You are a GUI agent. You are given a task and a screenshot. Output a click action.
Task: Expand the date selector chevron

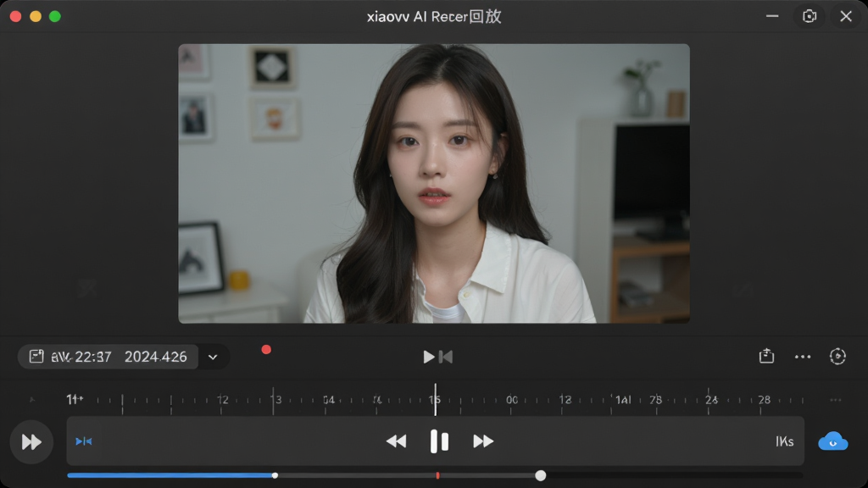(213, 358)
